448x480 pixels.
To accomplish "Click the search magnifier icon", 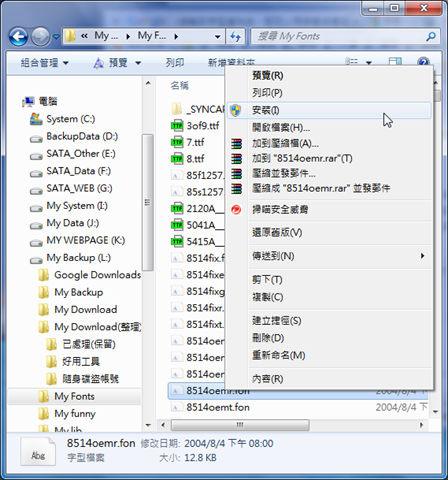I will click(431, 36).
